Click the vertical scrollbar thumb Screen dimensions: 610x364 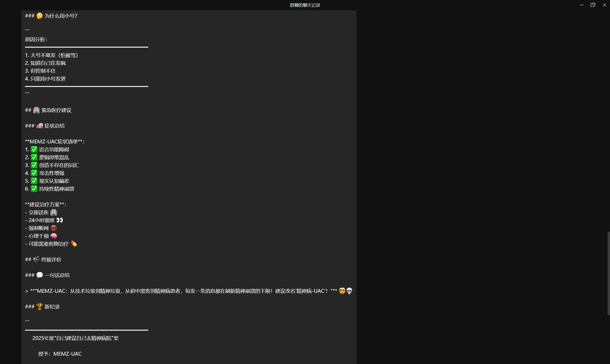pos(608,273)
